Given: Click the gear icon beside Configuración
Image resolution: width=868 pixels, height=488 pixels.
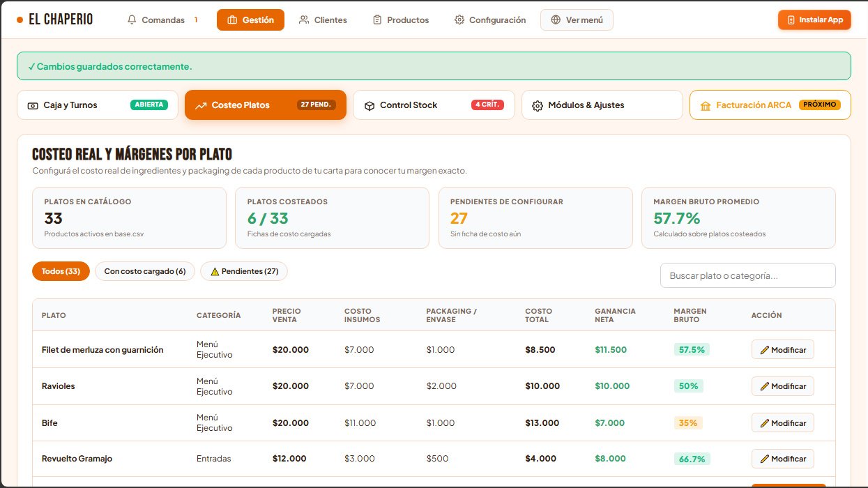Looking at the screenshot, I should (459, 20).
